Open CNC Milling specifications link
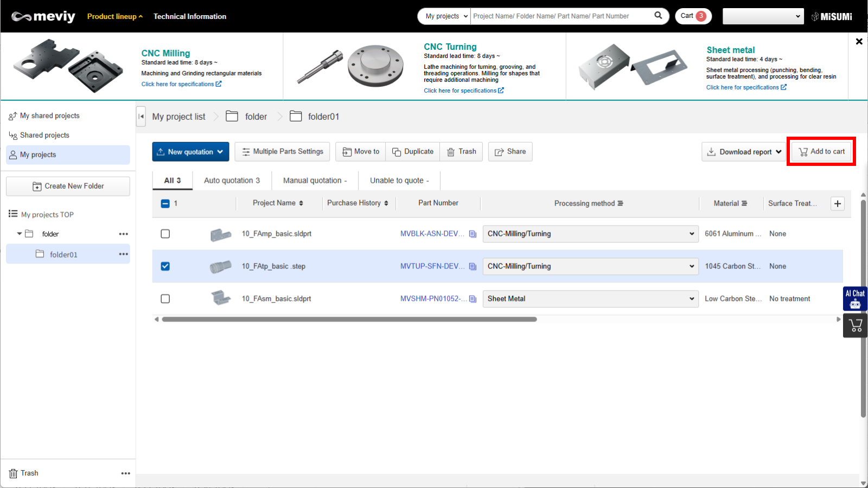 point(181,84)
